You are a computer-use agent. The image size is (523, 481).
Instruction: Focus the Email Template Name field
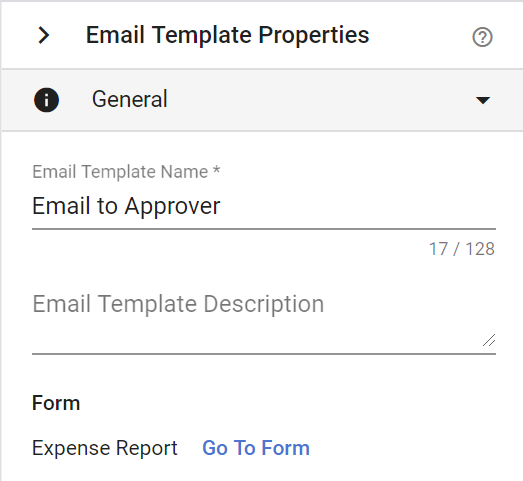pos(264,207)
